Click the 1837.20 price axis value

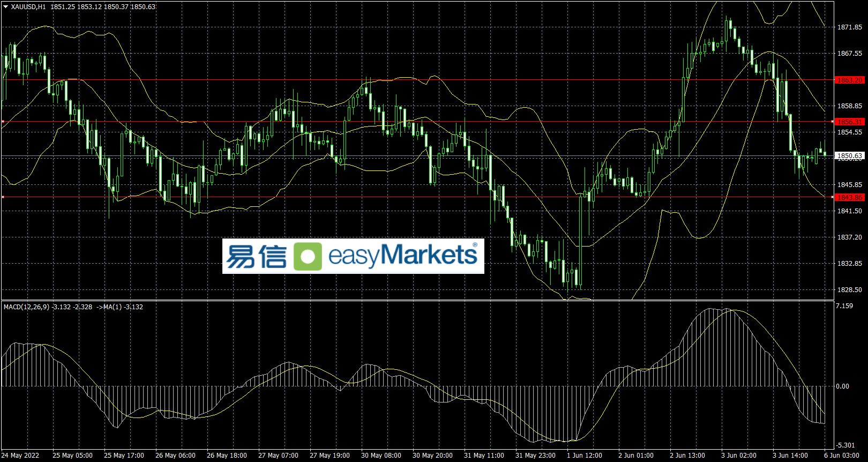pos(850,237)
